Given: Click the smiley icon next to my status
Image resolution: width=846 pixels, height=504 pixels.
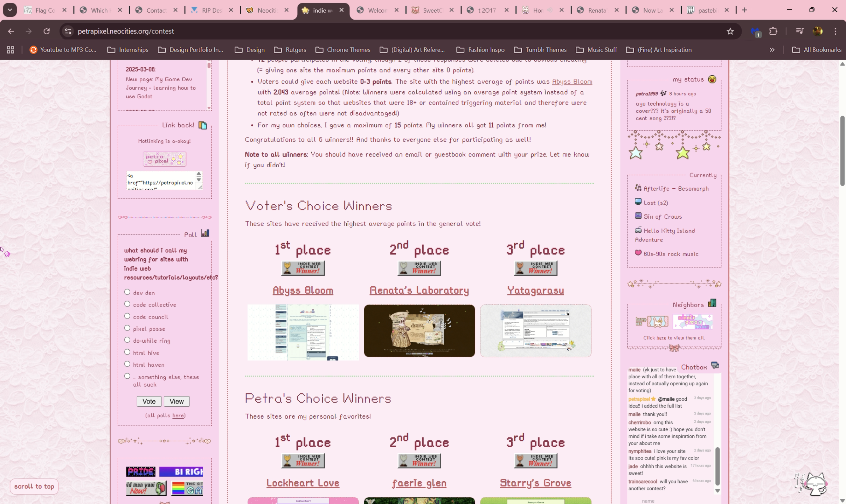Looking at the screenshot, I should [712, 79].
